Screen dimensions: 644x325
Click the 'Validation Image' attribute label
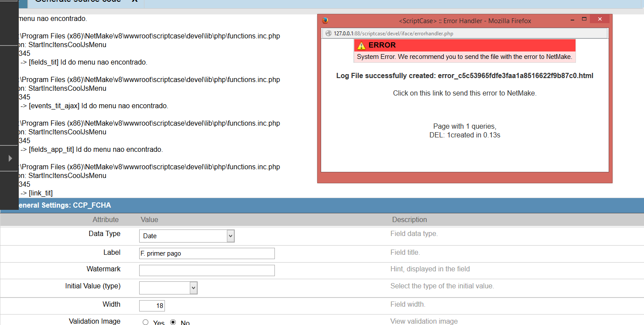click(95, 322)
